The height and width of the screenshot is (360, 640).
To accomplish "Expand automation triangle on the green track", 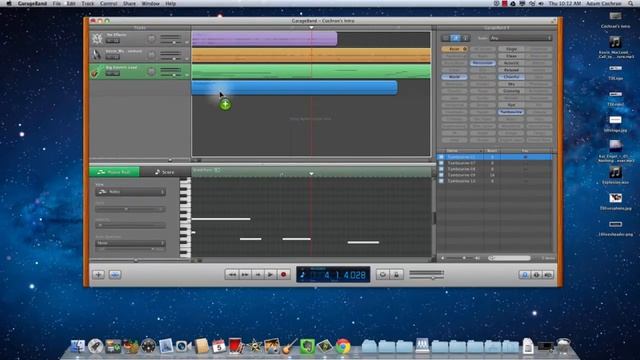I will tap(187, 75).
